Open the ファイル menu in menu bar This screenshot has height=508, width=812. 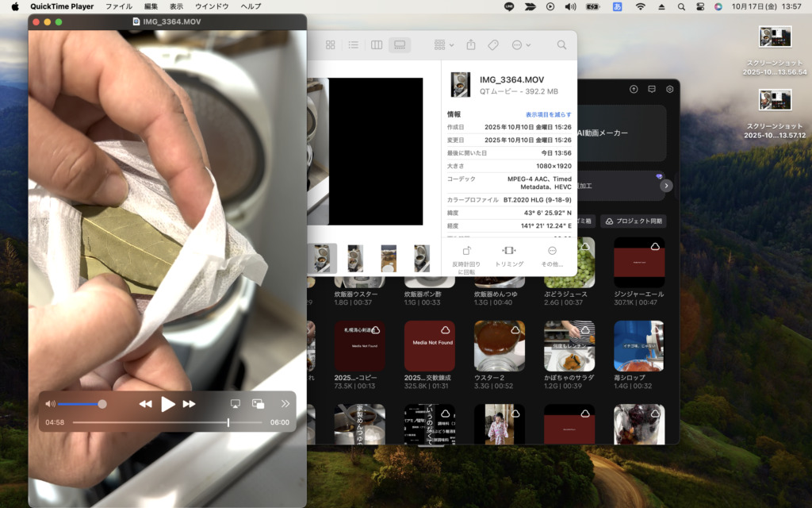point(119,6)
